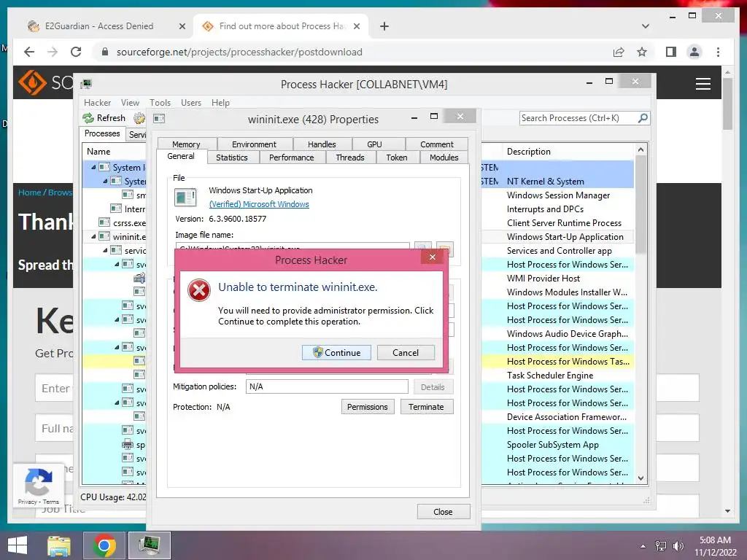
Task: Collapse the wininit.exe tree node
Action: [93, 236]
